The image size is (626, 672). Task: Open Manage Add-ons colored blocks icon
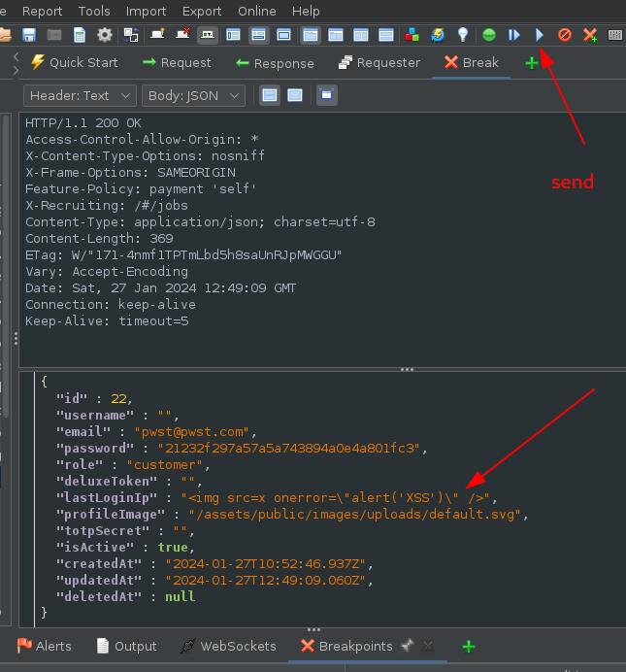tap(412, 35)
